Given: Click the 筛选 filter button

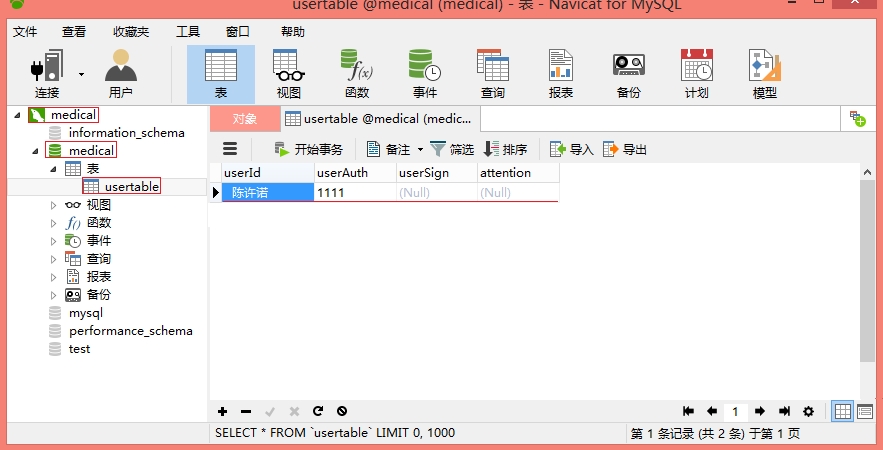Looking at the screenshot, I should click(x=452, y=149).
